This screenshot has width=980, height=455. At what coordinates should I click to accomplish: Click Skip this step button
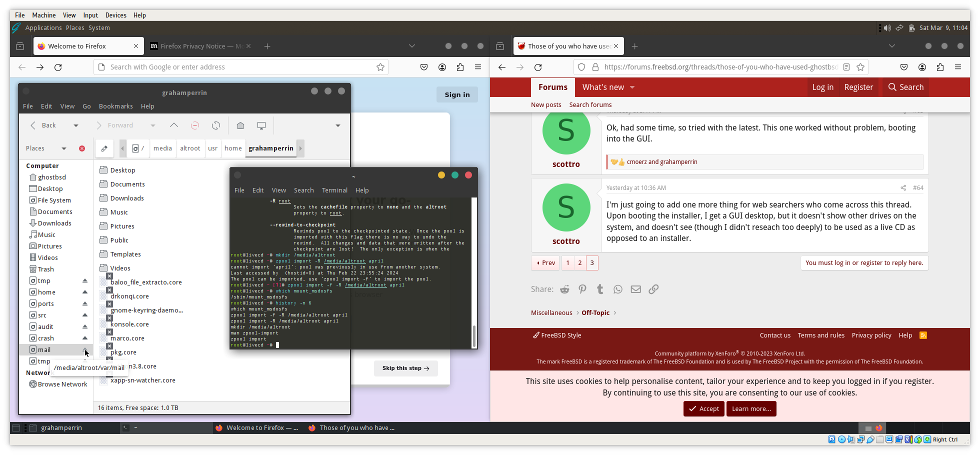point(406,368)
